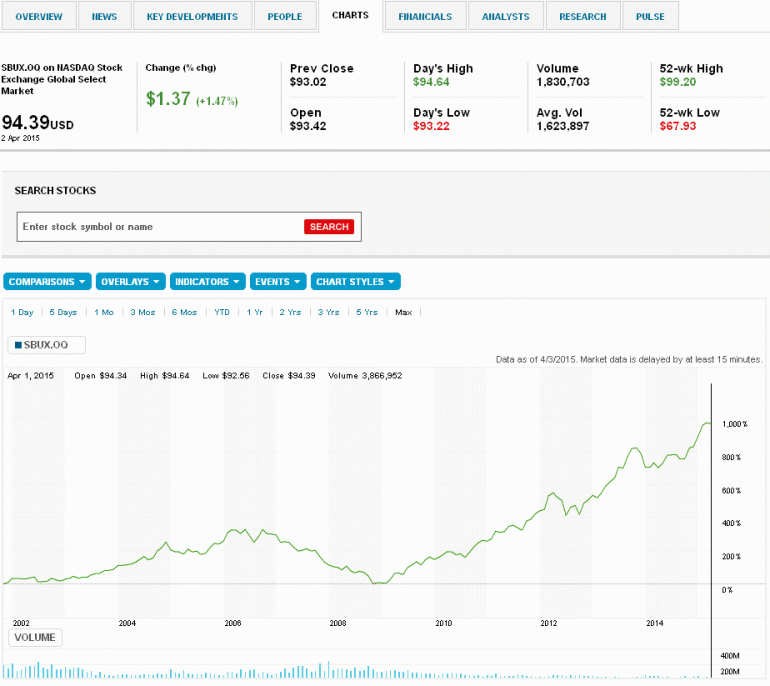The height and width of the screenshot is (686, 770).
Task: Open the Overlays dropdown menu
Action: (x=131, y=282)
